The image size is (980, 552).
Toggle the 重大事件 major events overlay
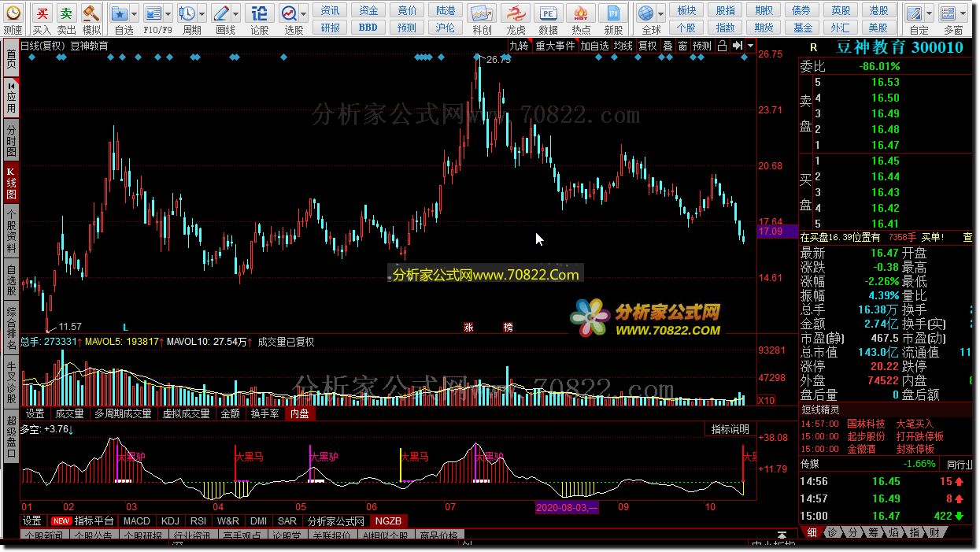[555, 46]
